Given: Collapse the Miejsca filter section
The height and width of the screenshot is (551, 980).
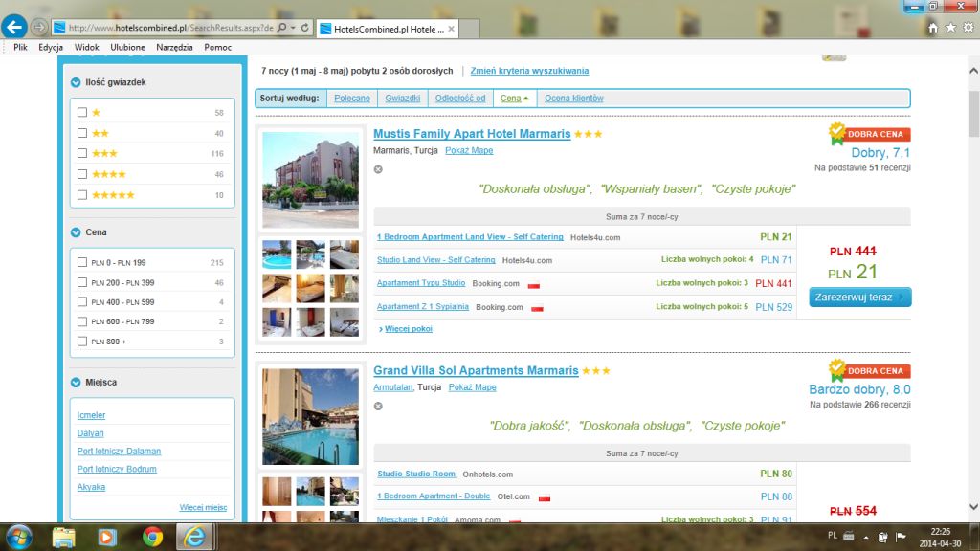Looking at the screenshot, I should (76, 383).
